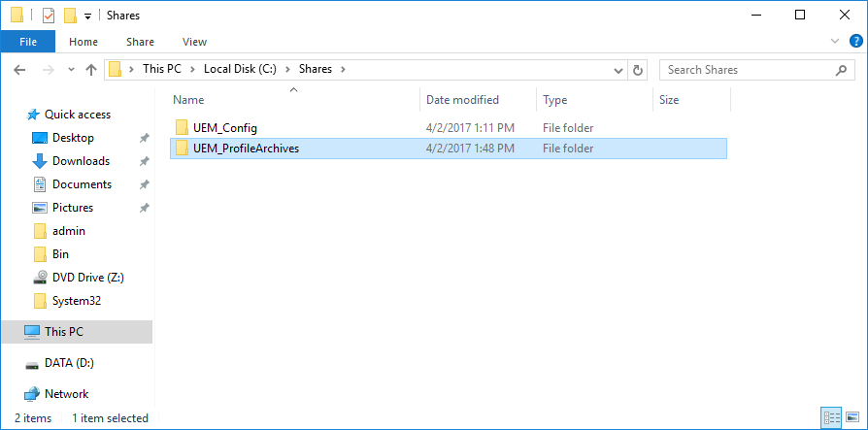Select the UEM_Config folder
Screen dimensions: 868x430
point(224,128)
